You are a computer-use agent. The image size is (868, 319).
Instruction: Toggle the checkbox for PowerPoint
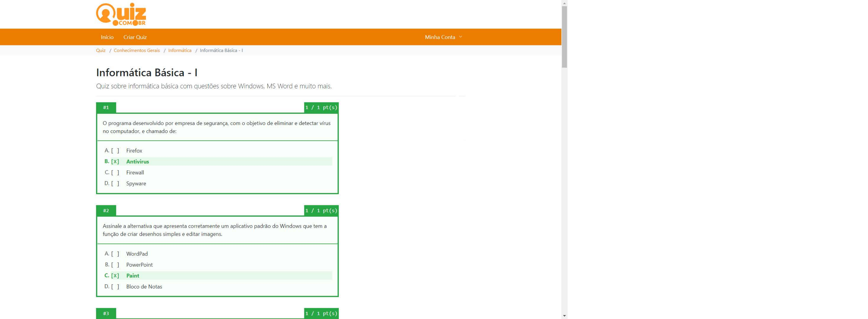tap(115, 264)
